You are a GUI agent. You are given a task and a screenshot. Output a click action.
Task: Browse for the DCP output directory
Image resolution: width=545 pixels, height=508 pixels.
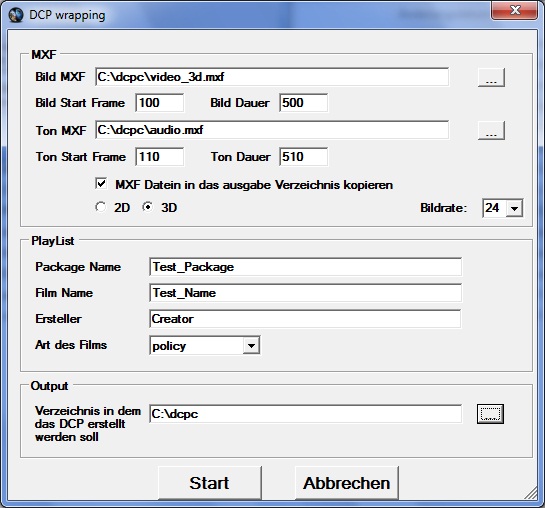[x=490, y=414]
